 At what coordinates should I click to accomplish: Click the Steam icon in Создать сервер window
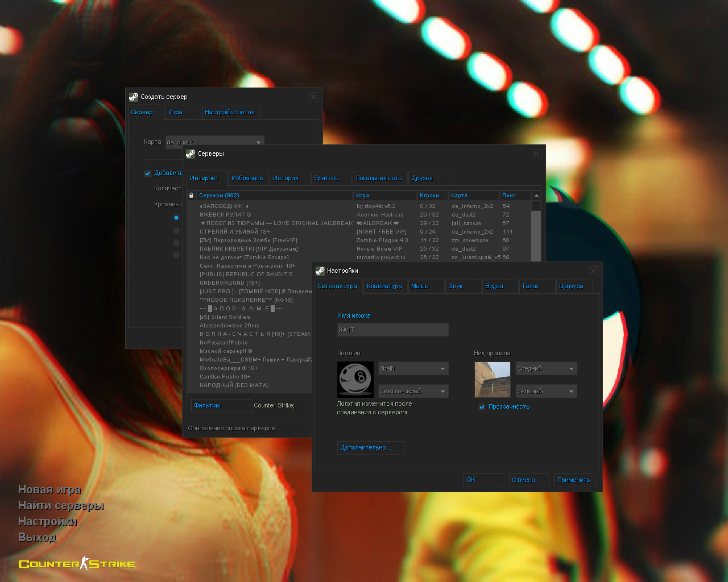pos(134,97)
